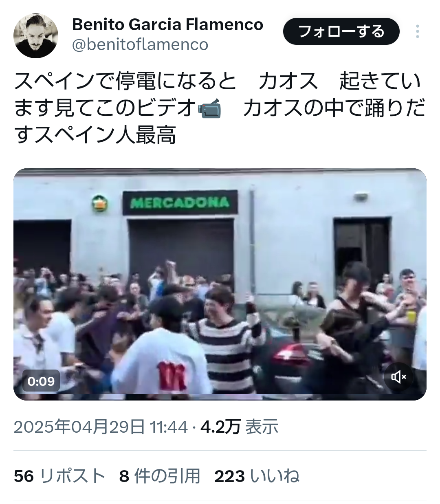
Task: Play the Mercadona street dancing video
Action: pos(220,284)
